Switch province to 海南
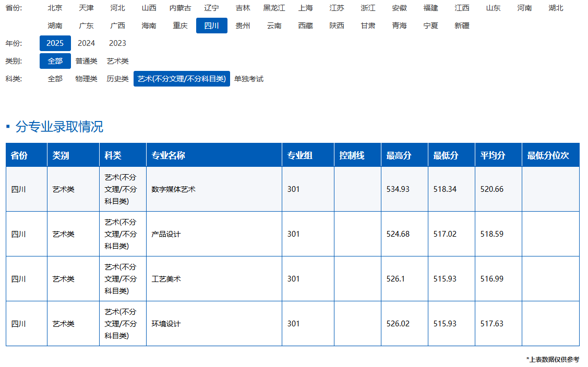The image size is (588, 367). tap(149, 26)
